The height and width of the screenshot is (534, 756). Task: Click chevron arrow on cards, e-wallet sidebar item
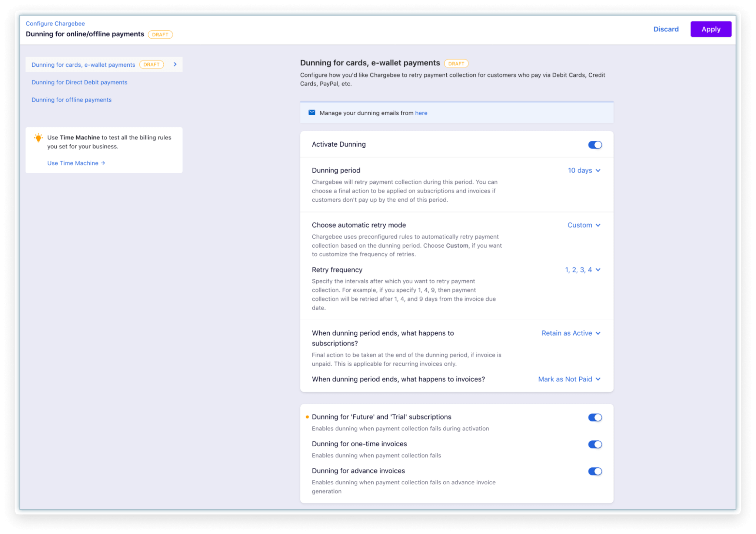175,64
